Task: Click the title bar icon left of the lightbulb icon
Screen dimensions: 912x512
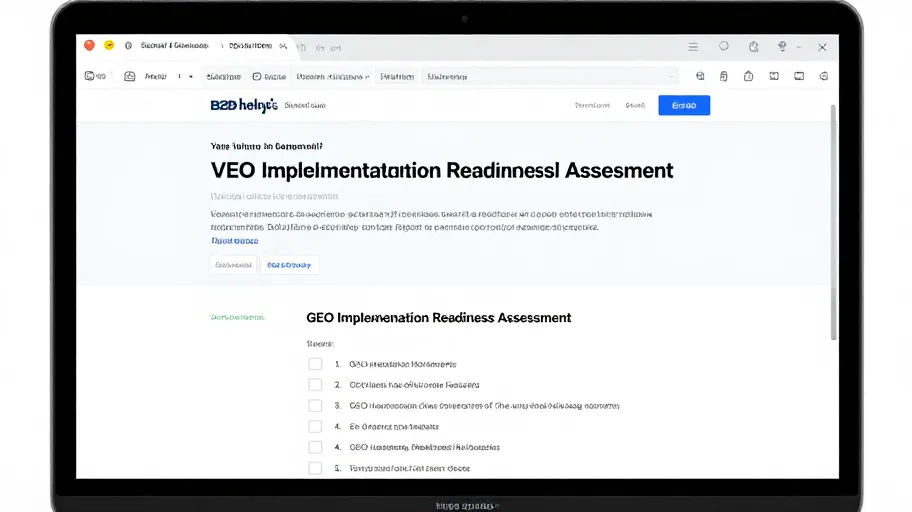Action: click(x=754, y=47)
